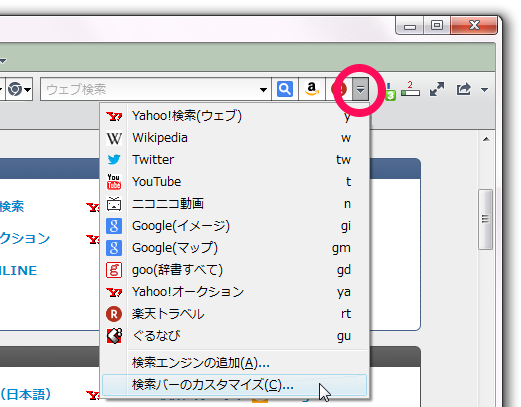The height and width of the screenshot is (407, 521).
Task: Click the shortcut key 'gu' text
Action: 344,336
